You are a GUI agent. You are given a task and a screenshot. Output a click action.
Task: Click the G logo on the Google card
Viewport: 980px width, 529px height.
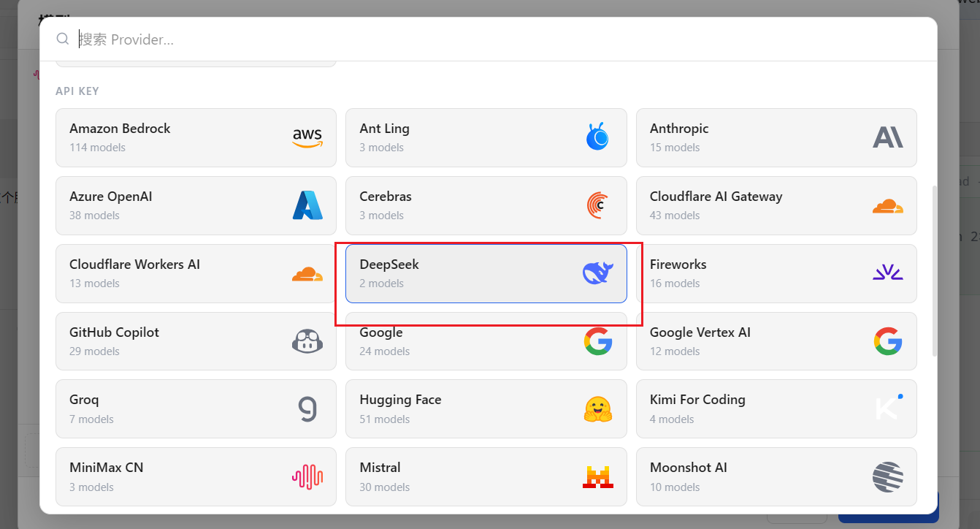pos(597,341)
